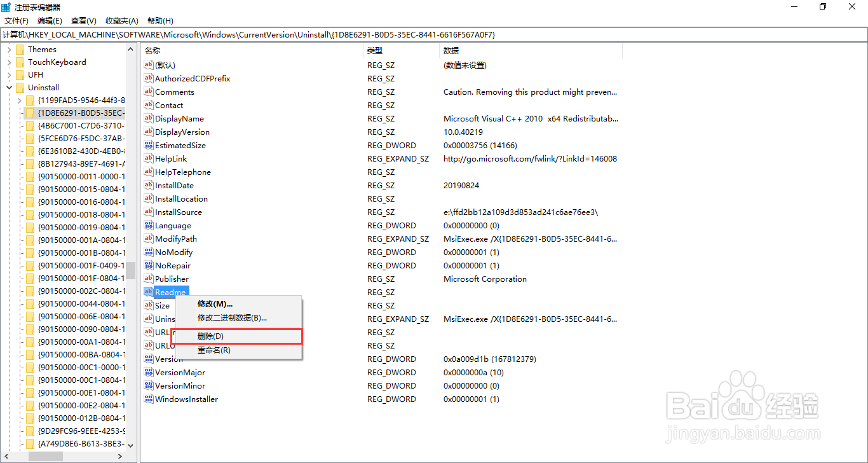Click the tree scroll-down arrow
Image resolution: width=868 pixels, height=463 pixels.
click(x=130, y=445)
